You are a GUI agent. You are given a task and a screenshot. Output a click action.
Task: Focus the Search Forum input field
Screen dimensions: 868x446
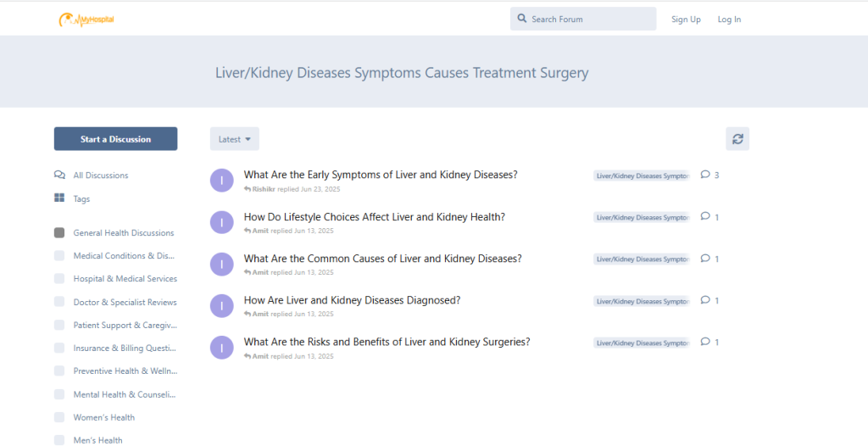click(589, 19)
